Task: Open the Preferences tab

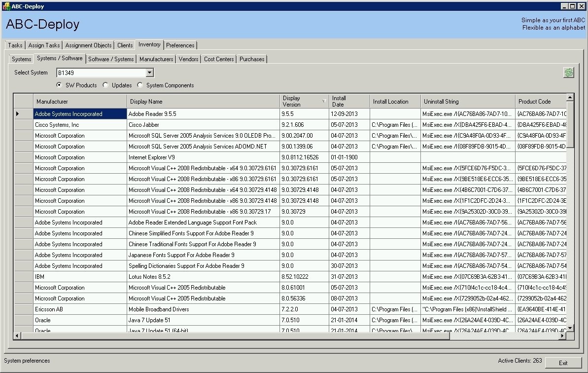Action: (180, 45)
